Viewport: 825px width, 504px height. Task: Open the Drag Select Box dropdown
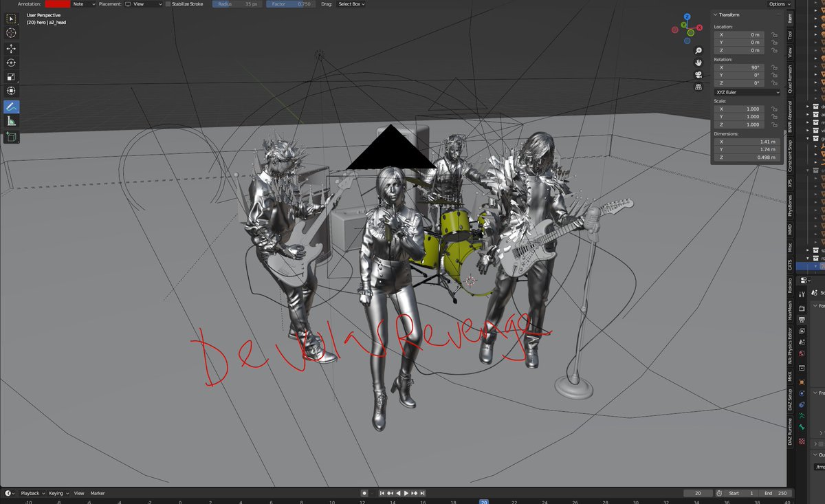coord(351,4)
